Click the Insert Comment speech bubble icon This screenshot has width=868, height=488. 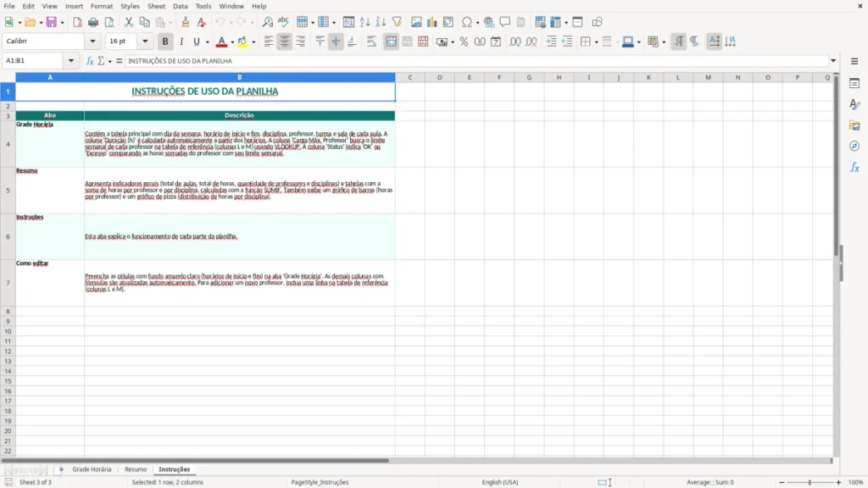coord(505,22)
